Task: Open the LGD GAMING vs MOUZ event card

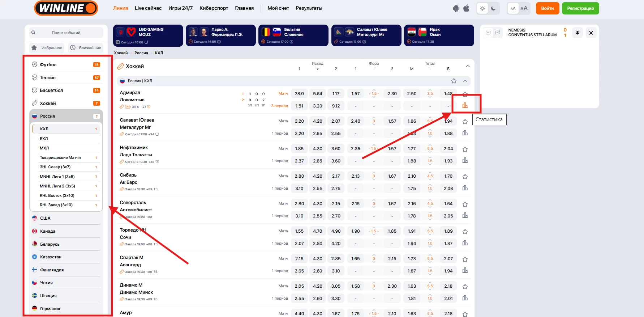Action: [x=148, y=35]
